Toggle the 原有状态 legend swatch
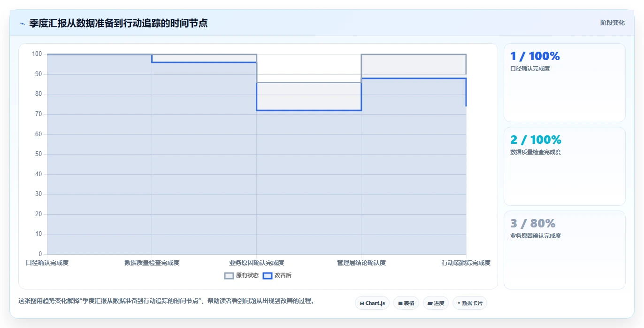644x328 pixels. click(229, 276)
